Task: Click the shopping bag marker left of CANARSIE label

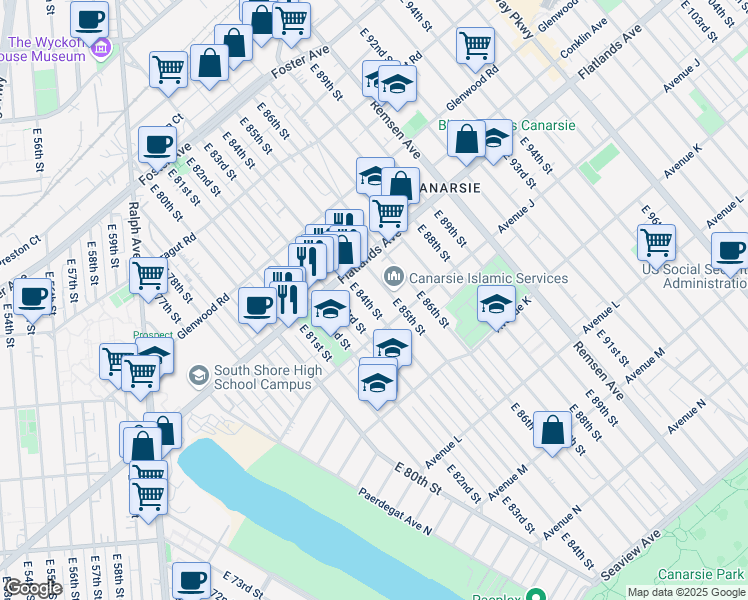Action: 401,187
